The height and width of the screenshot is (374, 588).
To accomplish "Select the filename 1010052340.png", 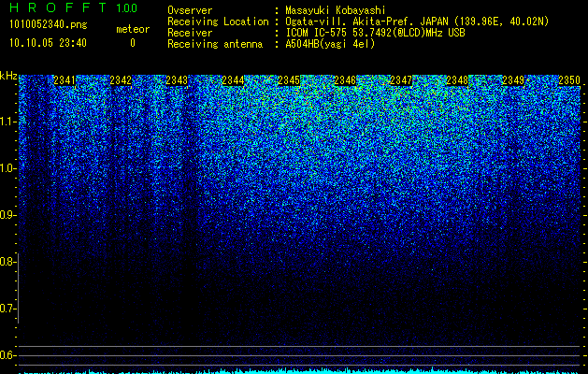I will [x=49, y=24].
